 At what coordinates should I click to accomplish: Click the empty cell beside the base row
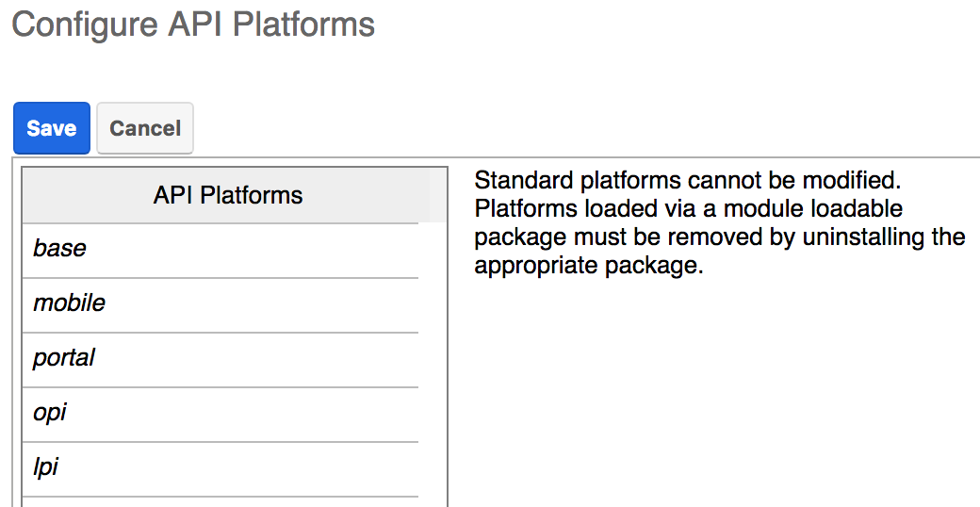coord(433,250)
